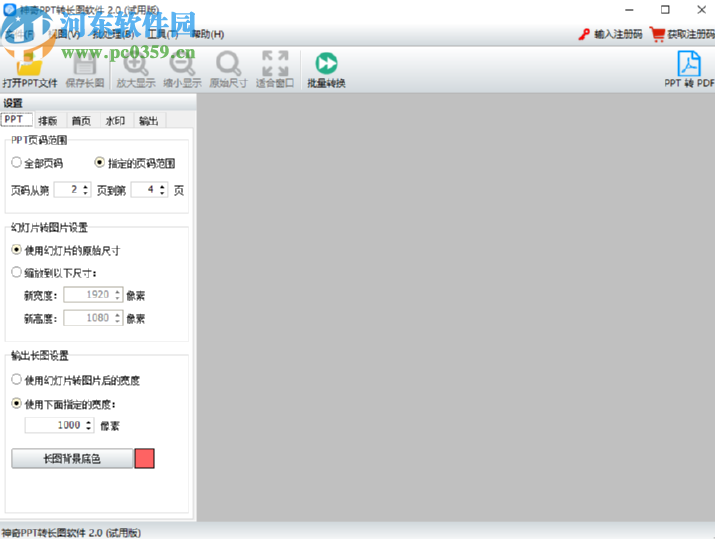Screen dimensions: 715x539
Task: Open the PPT 转 PDF tool
Action: (689, 68)
